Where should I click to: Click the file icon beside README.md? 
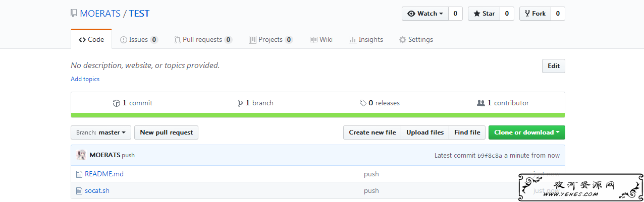(x=79, y=174)
